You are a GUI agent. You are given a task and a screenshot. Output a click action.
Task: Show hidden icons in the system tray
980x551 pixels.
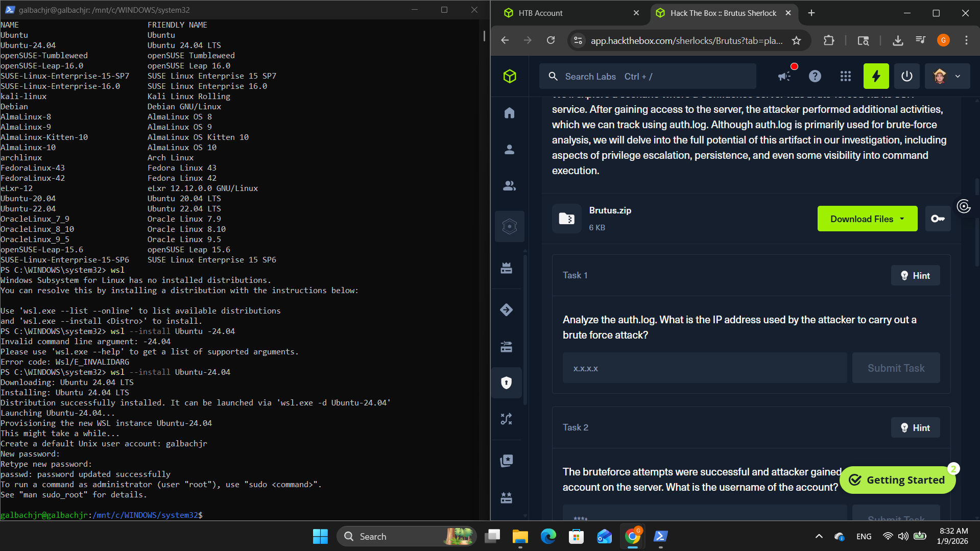pyautogui.click(x=819, y=536)
